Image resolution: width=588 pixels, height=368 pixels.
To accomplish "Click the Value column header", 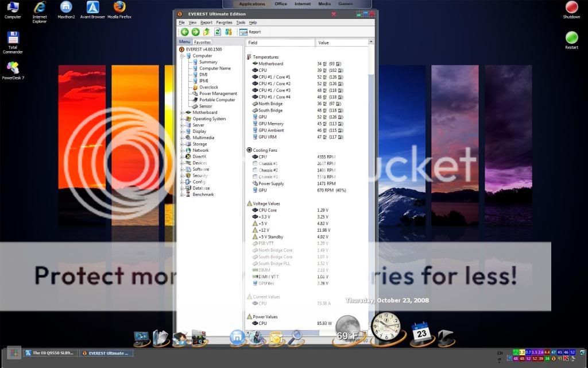I will point(342,43).
